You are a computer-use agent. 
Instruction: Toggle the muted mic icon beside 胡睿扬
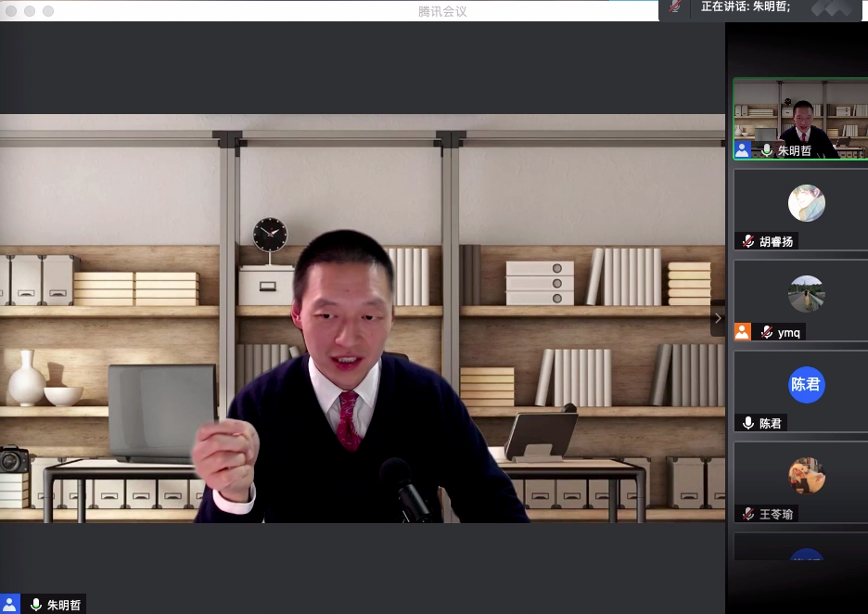[x=748, y=241]
